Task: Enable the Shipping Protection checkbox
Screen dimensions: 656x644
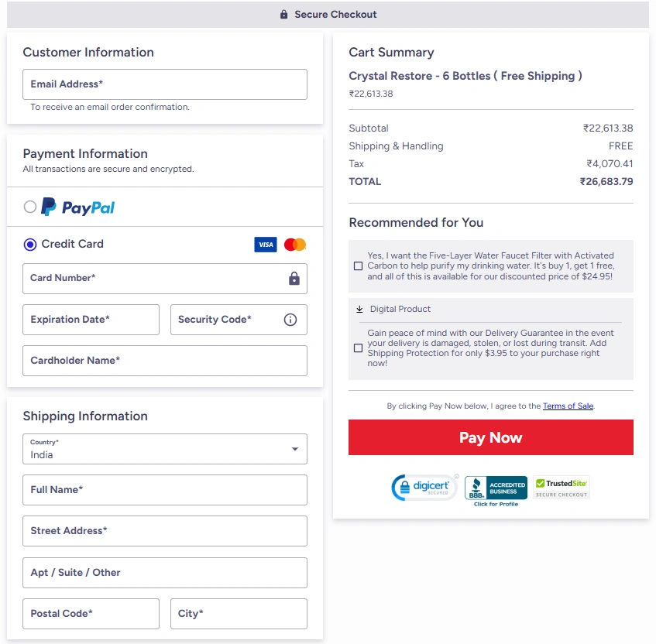Action: click(x=358, y=348)
